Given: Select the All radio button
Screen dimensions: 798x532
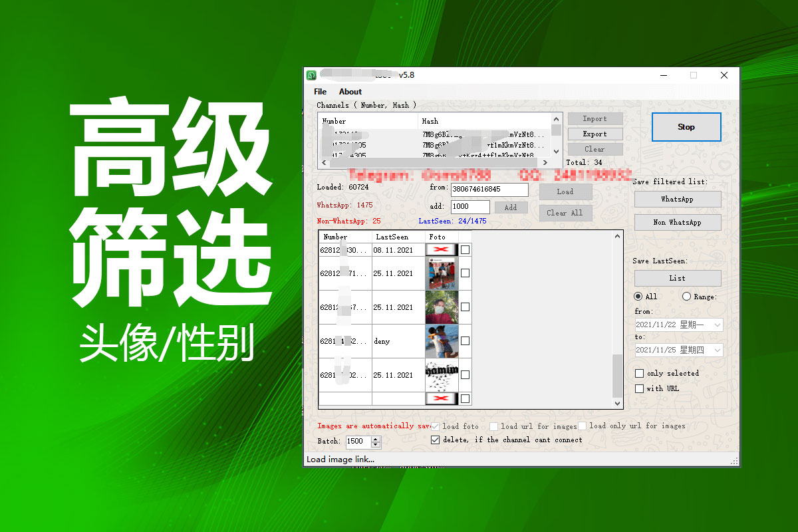Looking at the screenshot, I should click(638, 297).
